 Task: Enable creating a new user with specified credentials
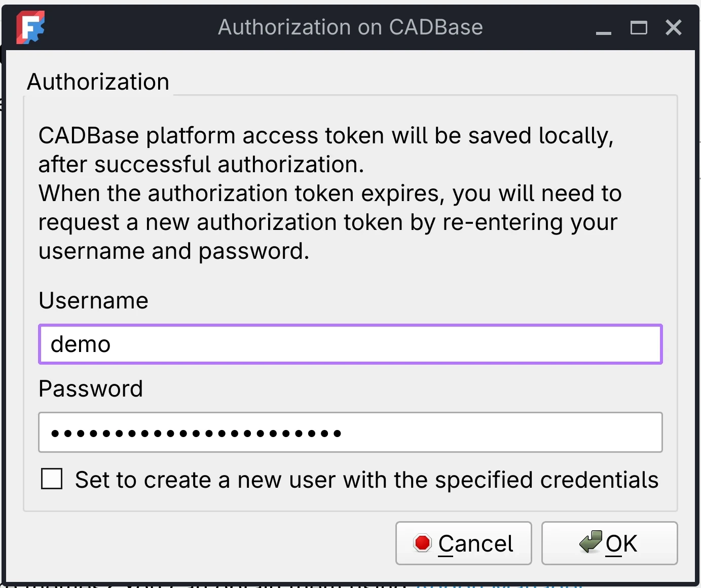51,479
